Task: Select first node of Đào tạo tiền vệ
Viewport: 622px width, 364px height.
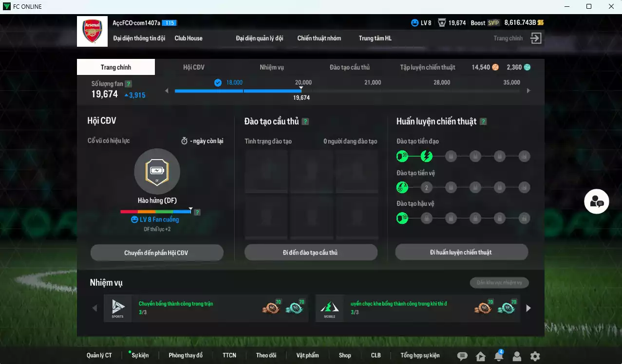Action: 402,187
